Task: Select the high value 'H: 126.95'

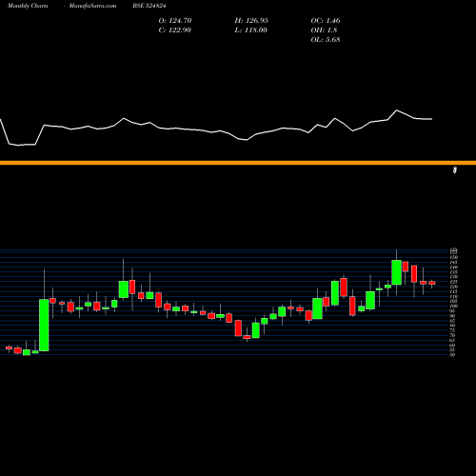Action: (251, 21)
